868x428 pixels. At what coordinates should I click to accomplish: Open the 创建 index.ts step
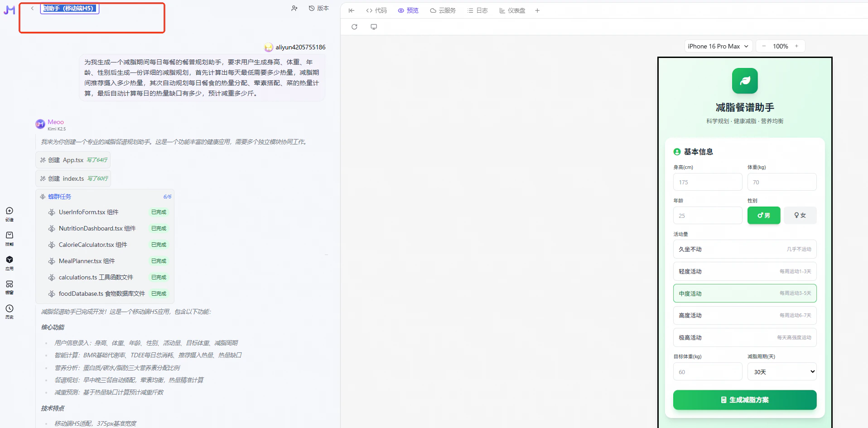coord(73,178)
